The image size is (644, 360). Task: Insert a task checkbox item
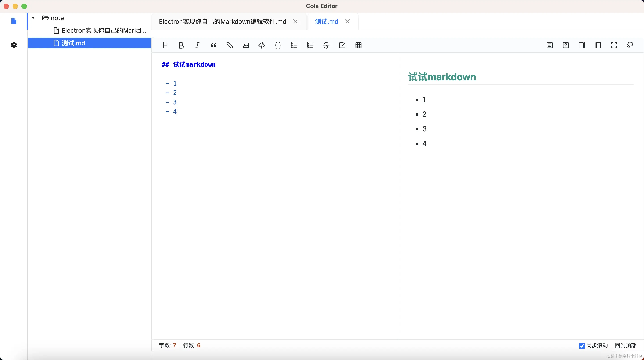[342, 45]
